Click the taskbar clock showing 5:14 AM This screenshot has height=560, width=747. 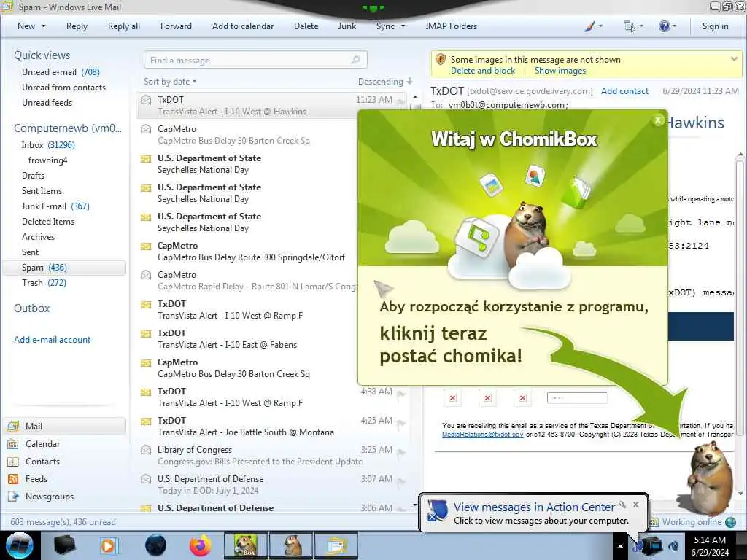pos(710,546)
